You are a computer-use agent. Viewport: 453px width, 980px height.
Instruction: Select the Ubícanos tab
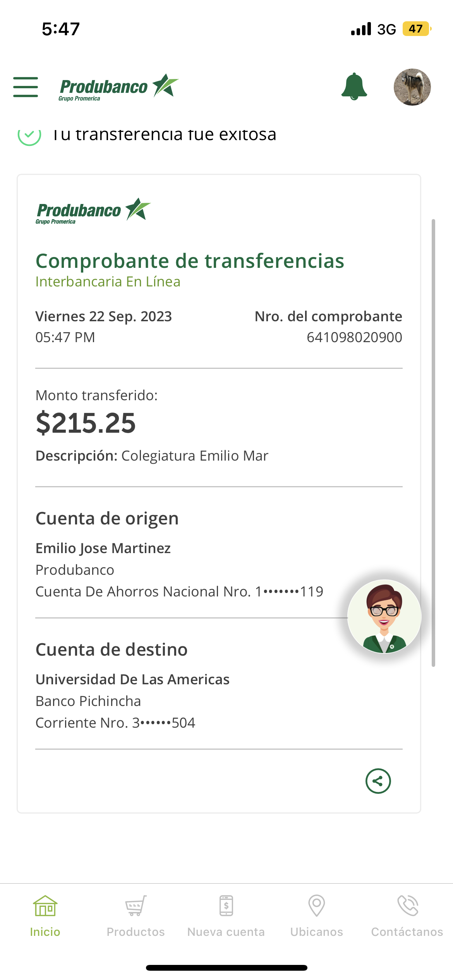pos(317,915)
